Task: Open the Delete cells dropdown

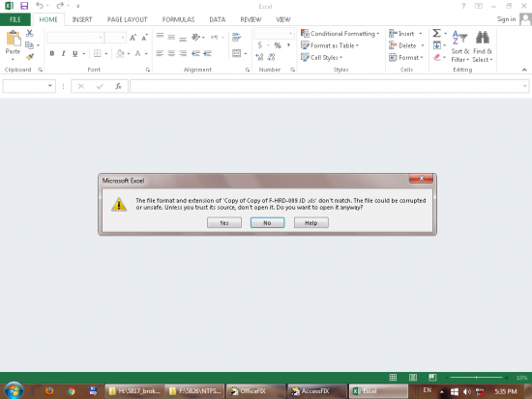Action: point(406,45)
